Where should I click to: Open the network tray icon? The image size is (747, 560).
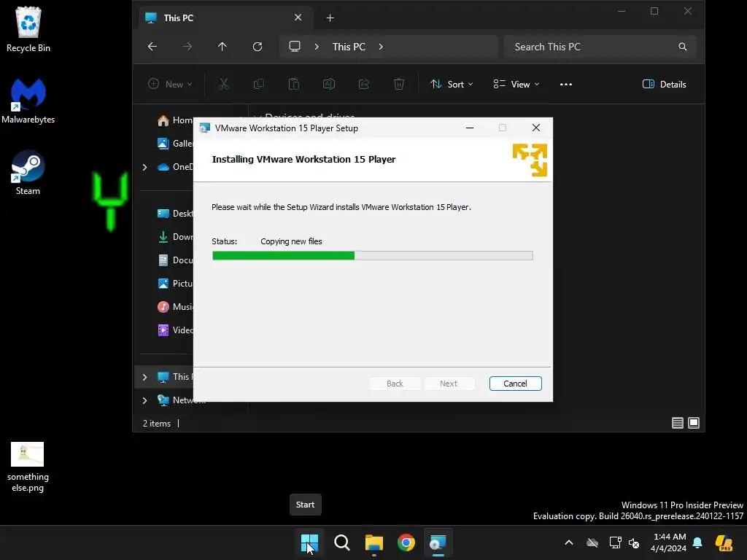point(615,542)
